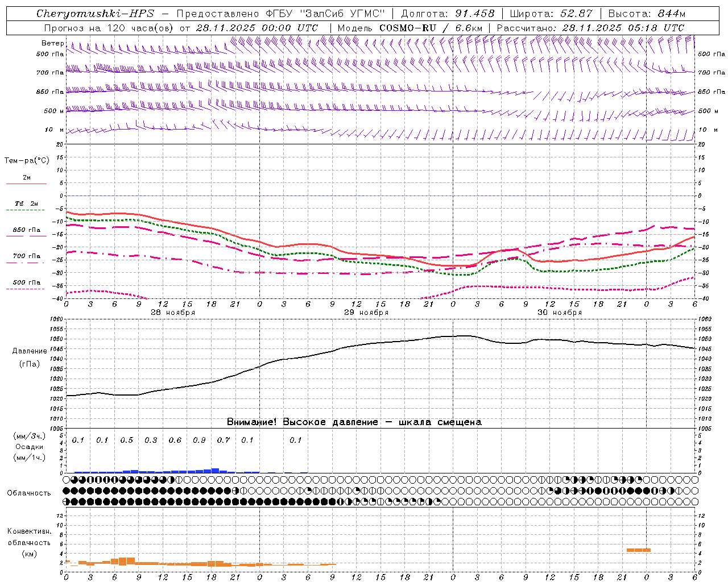Click the model label 'COSMO-RU / 6.6км'
The height and width of the screenshot is (582, 728).
coord(431,28)
